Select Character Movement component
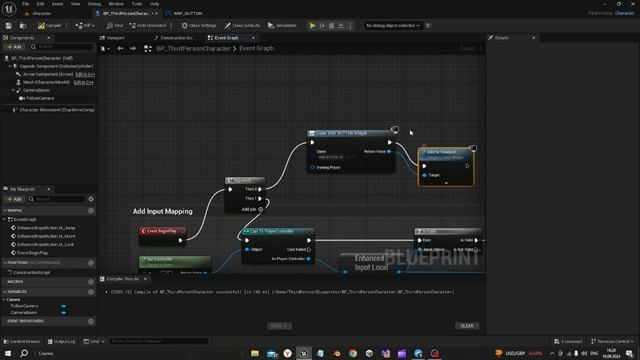This screenshot has width=640, height=360. point(56,110)
